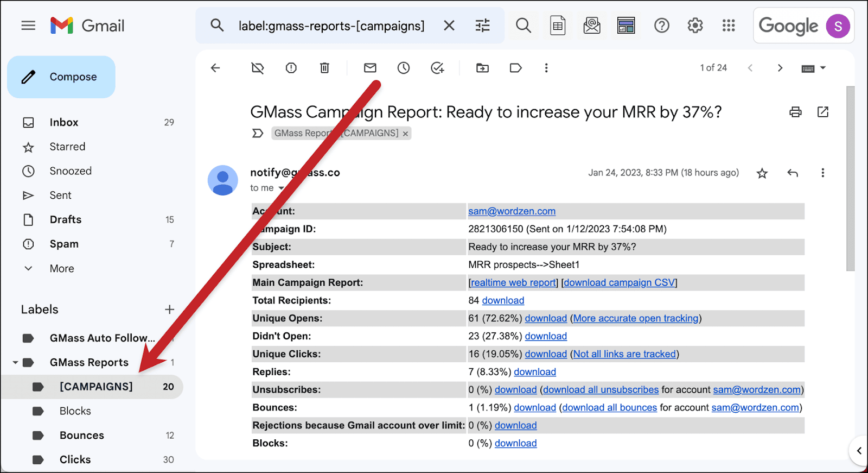Expand recipient details next to 'to me'

[x=281, y=188]
